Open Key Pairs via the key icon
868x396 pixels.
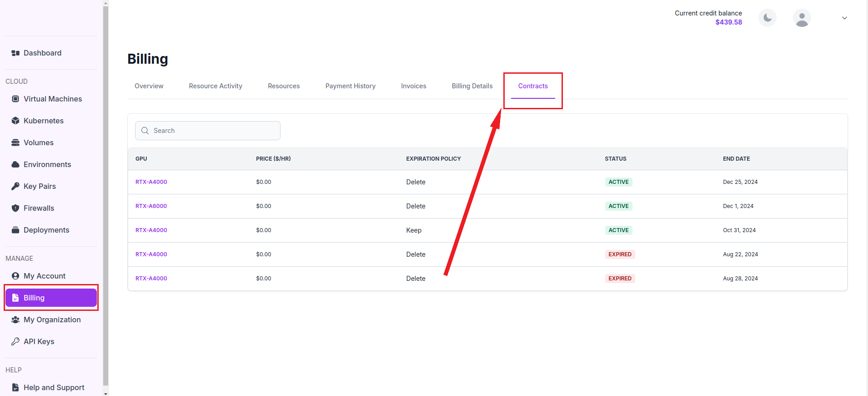15,187
